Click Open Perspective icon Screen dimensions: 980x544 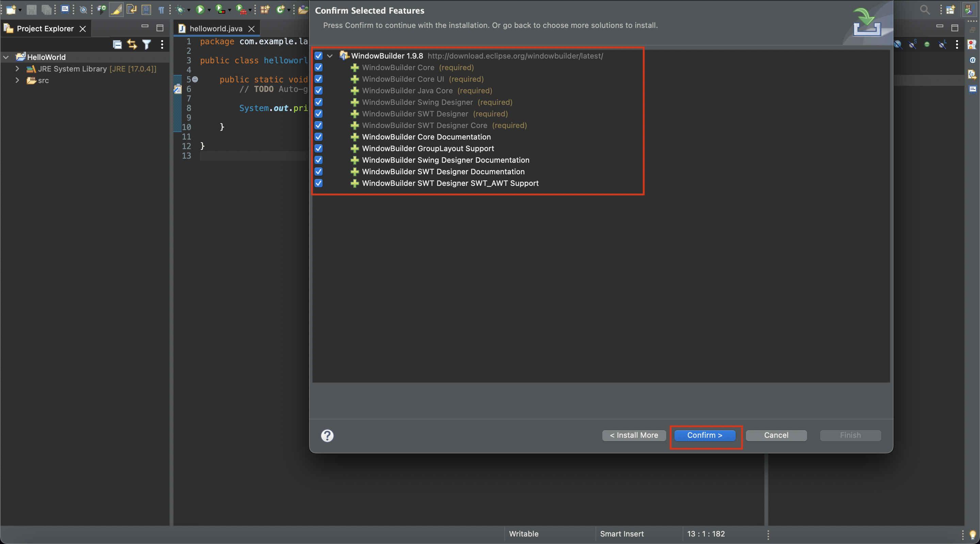(x=950, y=10)
